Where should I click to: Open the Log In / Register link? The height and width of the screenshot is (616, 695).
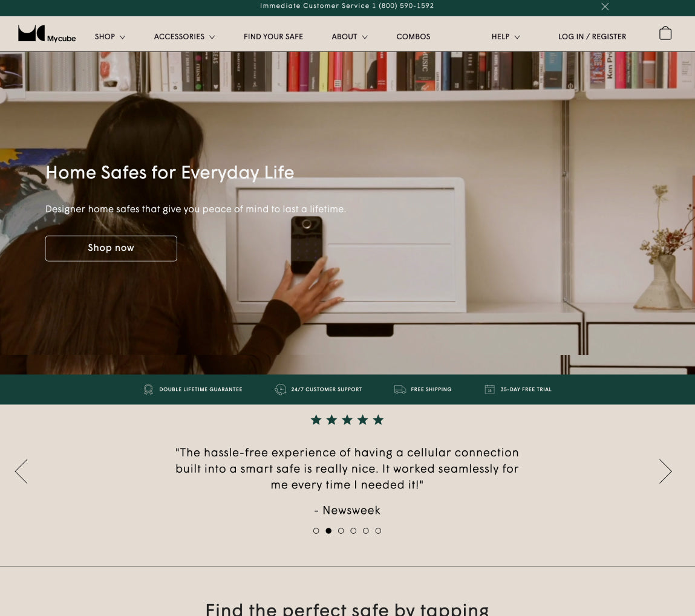click(592, 37)
